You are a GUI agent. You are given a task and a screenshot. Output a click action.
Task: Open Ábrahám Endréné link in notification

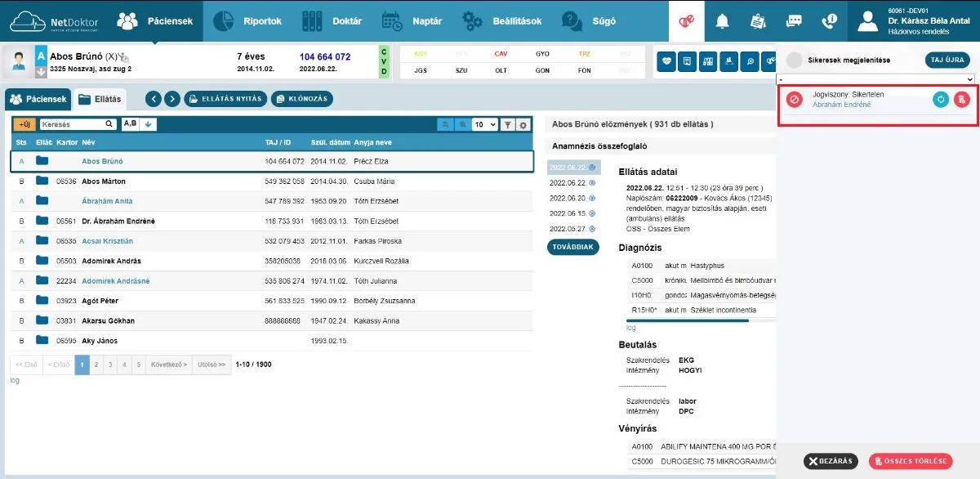click(841, 105)
